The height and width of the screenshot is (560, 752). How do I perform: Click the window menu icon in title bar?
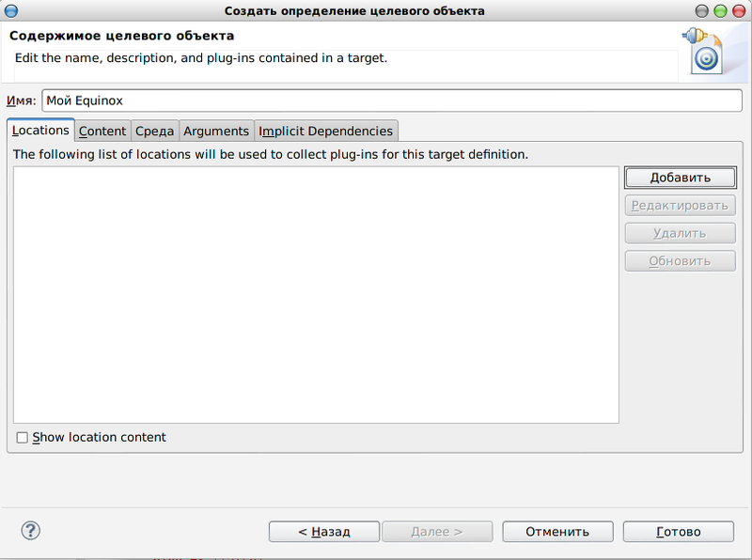click(x=11, y=10)
